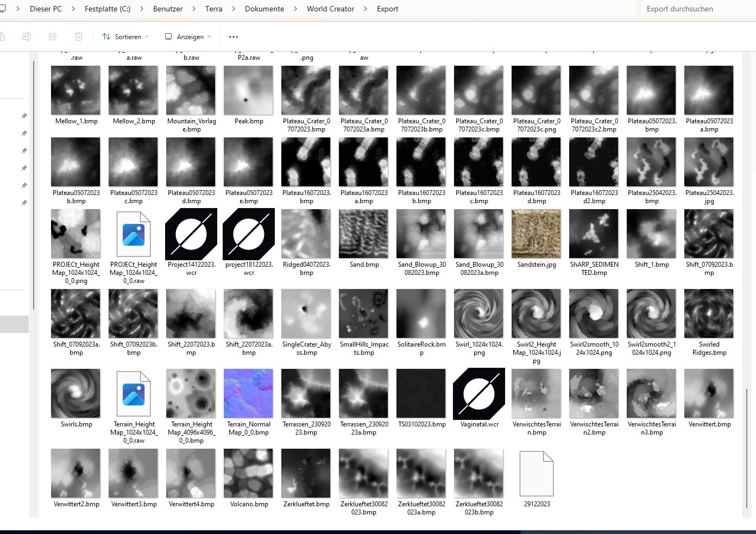This screenshot has height=534, width=756.
Task: Select the Swirled Ridges.bmp thumbnail
Action: (709, 313)
